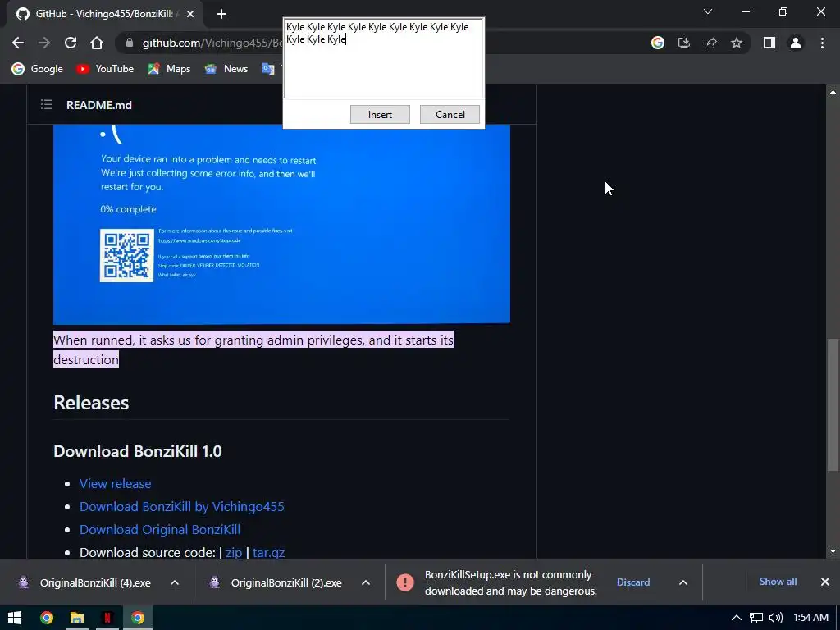Click the padlock site info icon
Viewport: 840px width, 630px height.
pyautogui.click(x=129, y=43)
